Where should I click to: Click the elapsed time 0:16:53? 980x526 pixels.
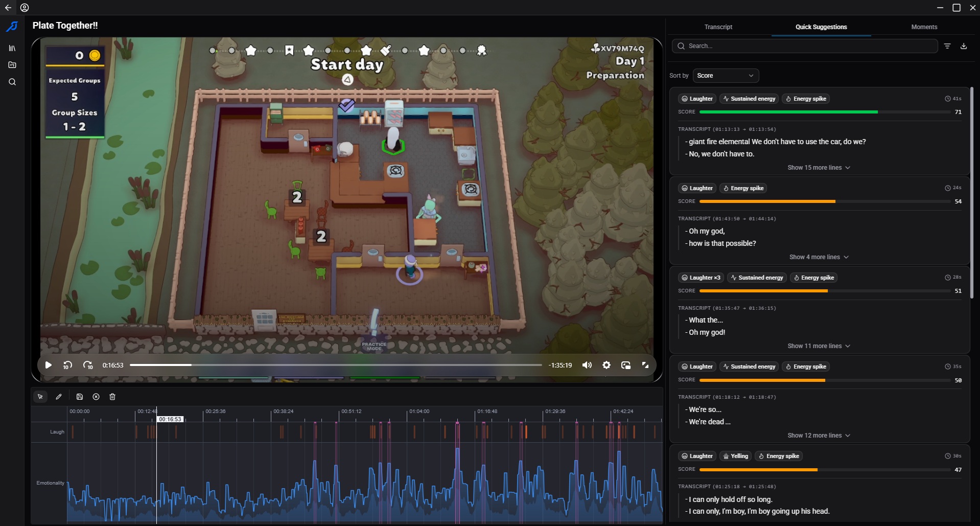[x=113, y=365]
